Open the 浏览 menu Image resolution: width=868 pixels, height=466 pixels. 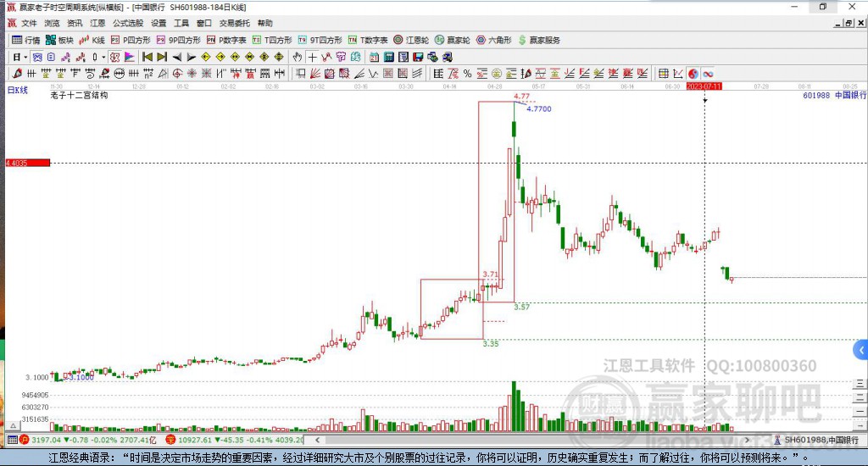click(x=52, y=23)
